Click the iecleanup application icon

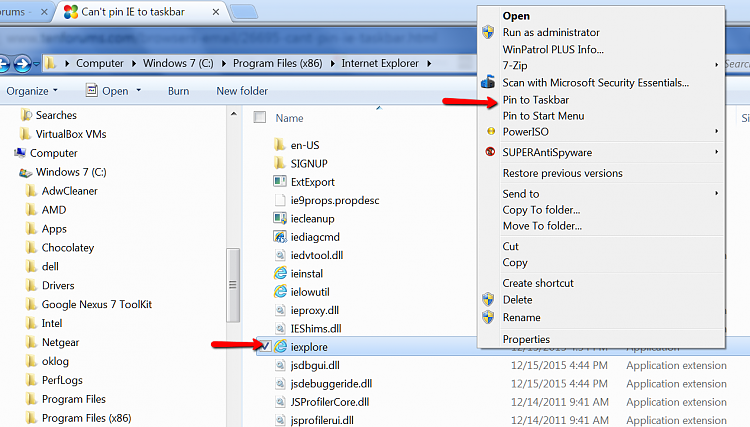pos(280,218)
